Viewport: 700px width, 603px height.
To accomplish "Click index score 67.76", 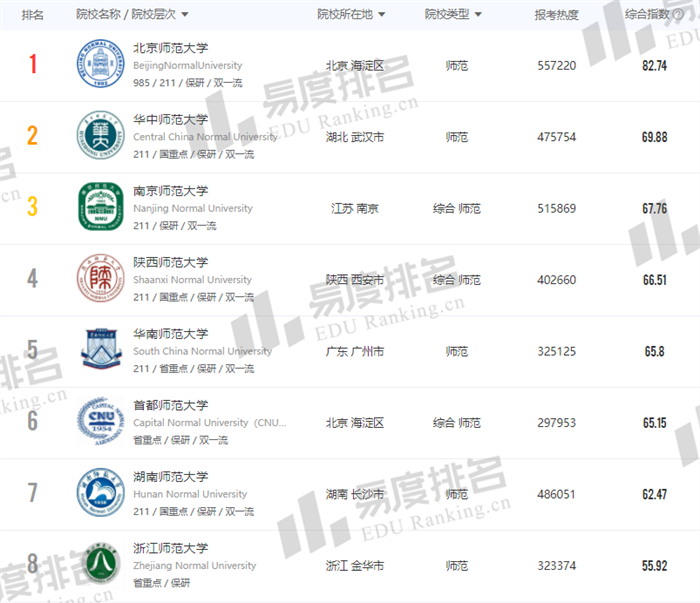I will [654, 208].
